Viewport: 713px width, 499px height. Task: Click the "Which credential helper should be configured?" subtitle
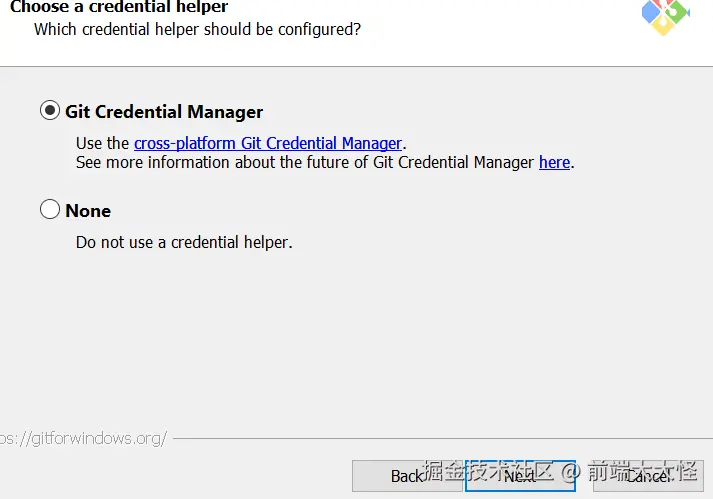197,29
